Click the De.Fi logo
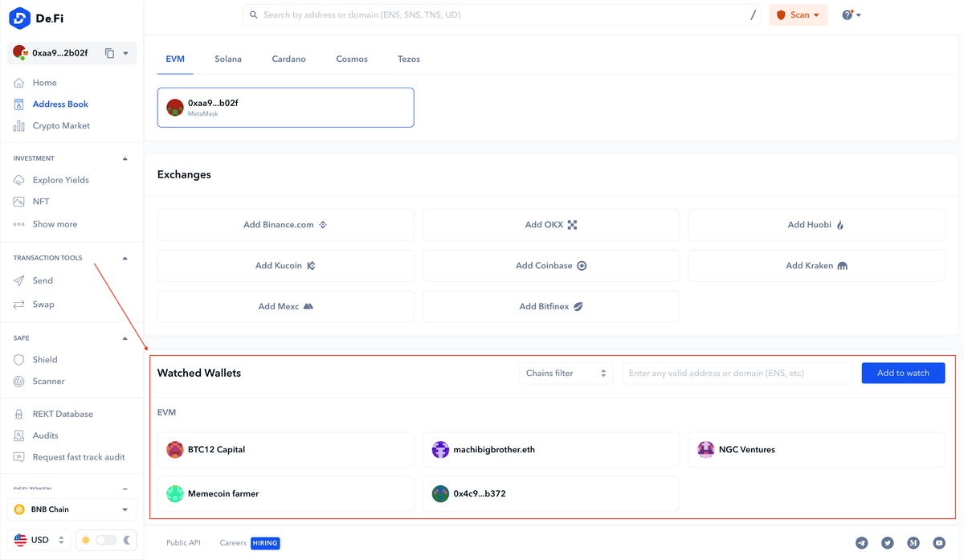964x560 pixels. (32, 18)
